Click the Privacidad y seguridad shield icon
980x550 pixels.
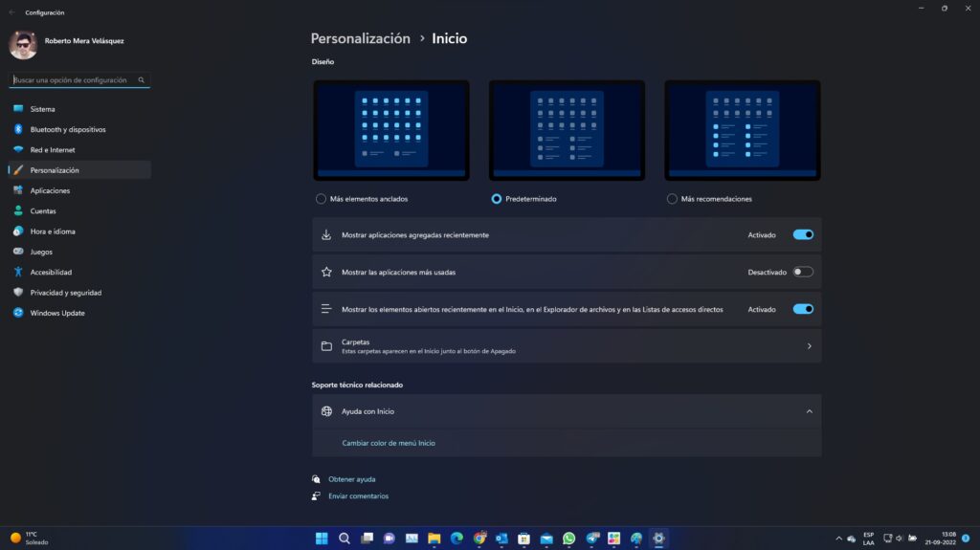[x=18, y=293]
